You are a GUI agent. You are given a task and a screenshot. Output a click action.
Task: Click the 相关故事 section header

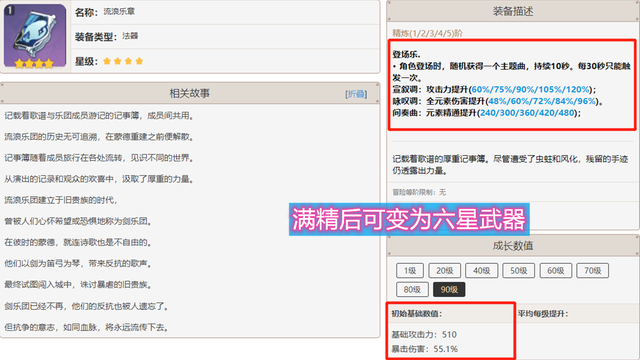pos(190,93)
